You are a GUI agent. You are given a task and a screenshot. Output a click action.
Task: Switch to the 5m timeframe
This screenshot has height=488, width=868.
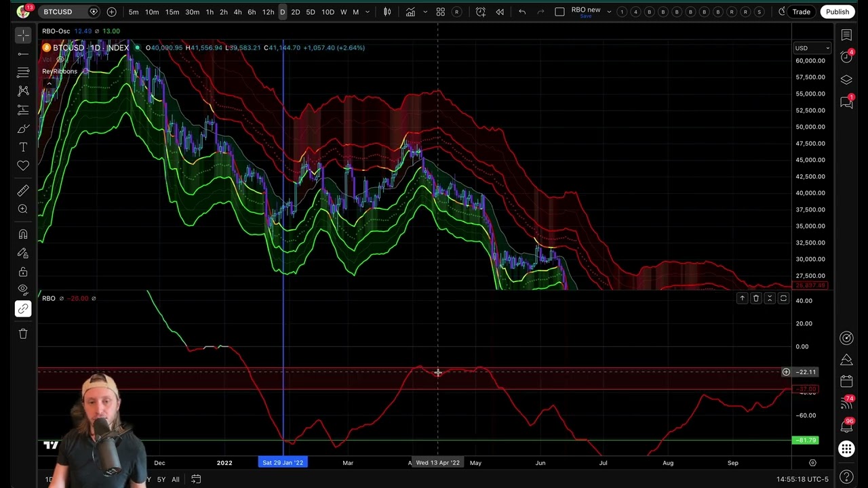[134, 12]
